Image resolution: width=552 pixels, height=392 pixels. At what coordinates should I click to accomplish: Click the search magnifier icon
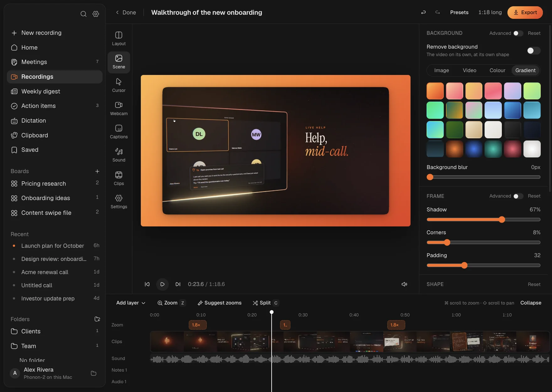tap(83, 14)
